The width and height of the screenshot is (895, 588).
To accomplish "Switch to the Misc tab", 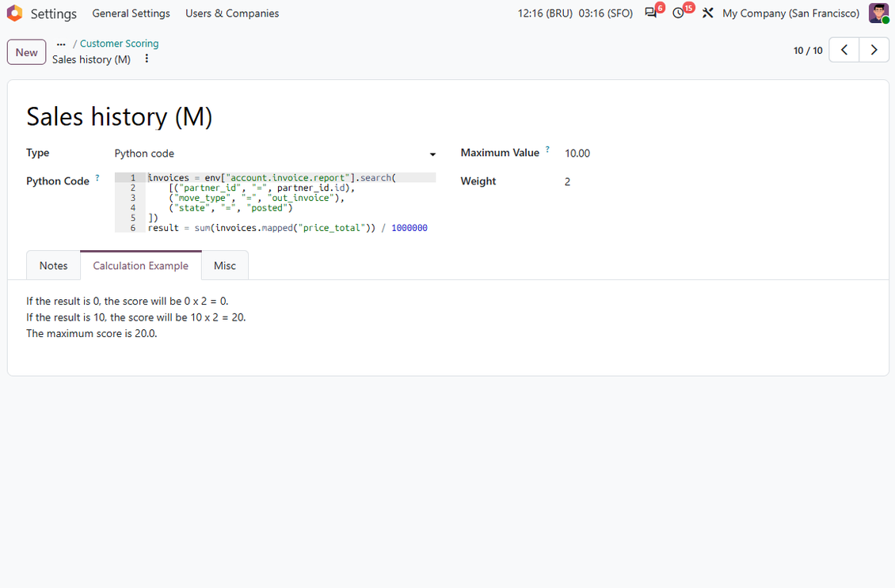I will coord(225,266).
